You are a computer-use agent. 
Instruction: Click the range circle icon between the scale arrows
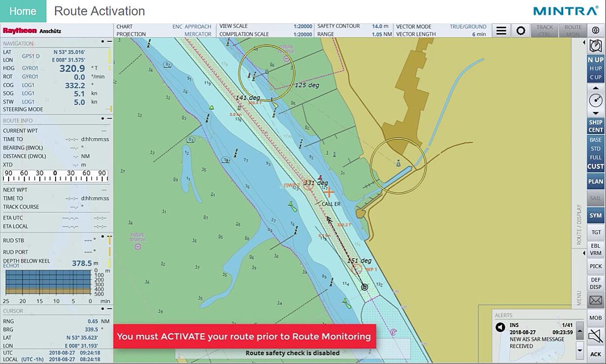click(595, 100)
